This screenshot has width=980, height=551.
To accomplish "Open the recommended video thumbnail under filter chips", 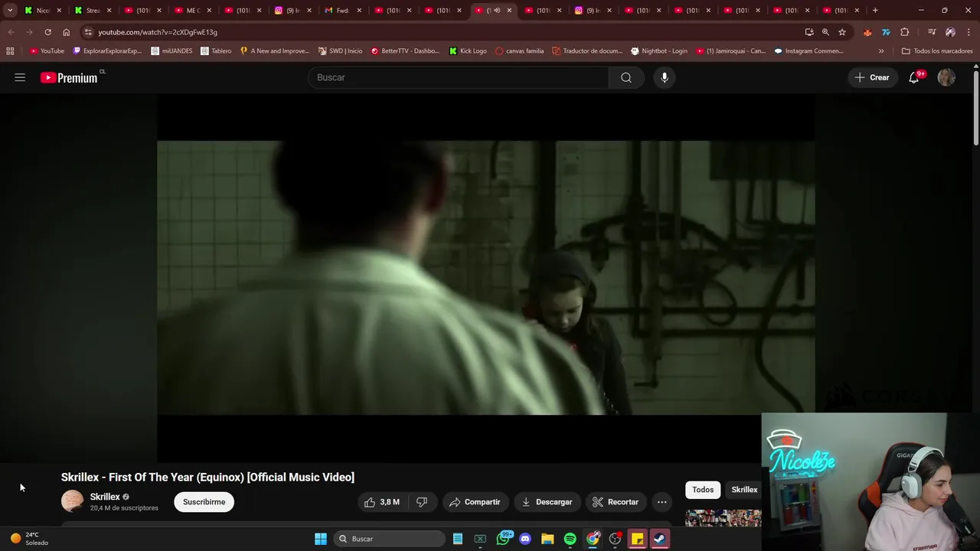I will tap(723, 518).
